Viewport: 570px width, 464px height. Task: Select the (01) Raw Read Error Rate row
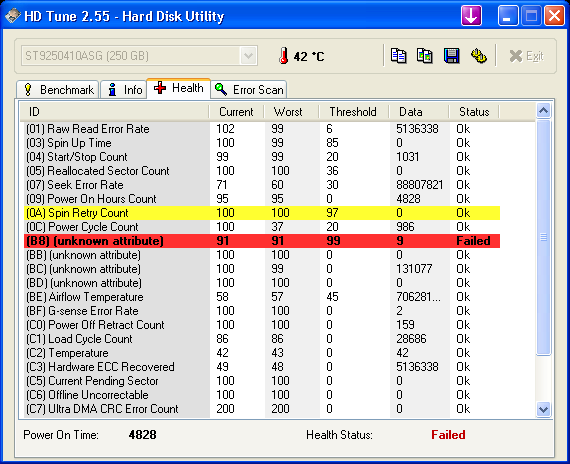pyautogui.click(x=262, y=129)
